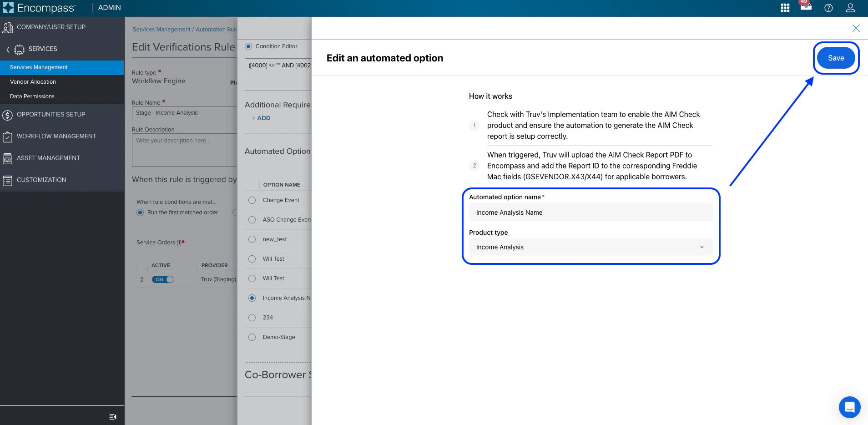
Task: Click the Automated option name field
Action: point(590,212)
